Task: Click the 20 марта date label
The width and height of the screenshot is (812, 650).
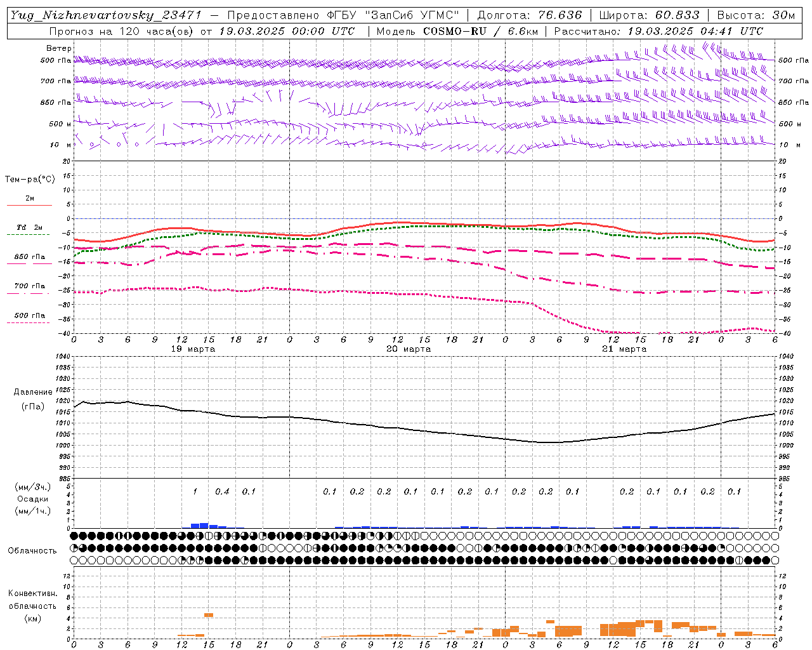Action: click(x=409, y=349)
